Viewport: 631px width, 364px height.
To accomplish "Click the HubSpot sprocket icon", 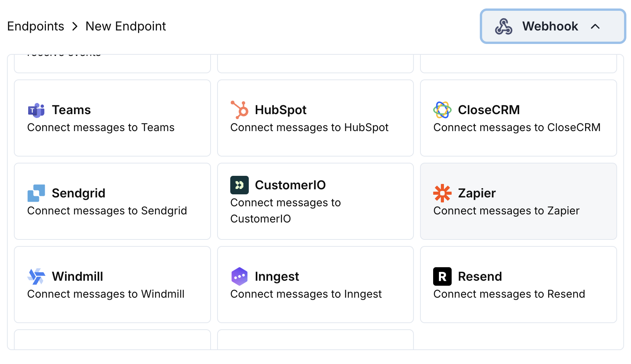I will pyautogui.click(x=239, y=110).
